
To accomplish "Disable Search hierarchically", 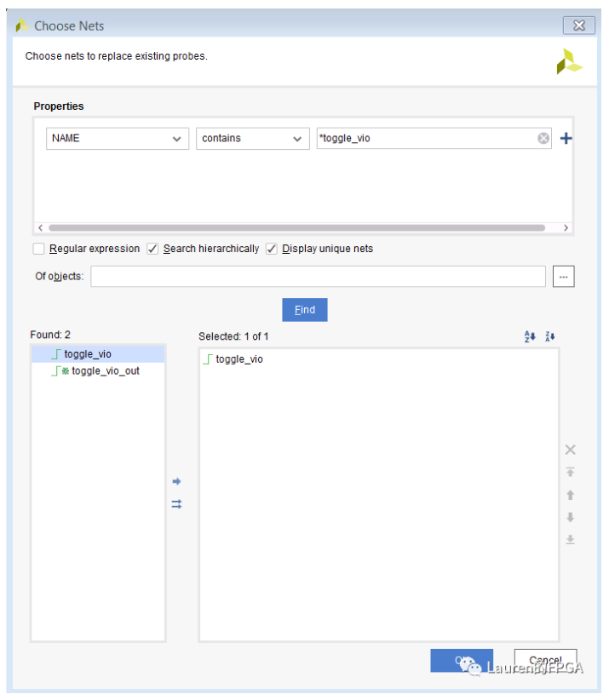I will 152,249.
